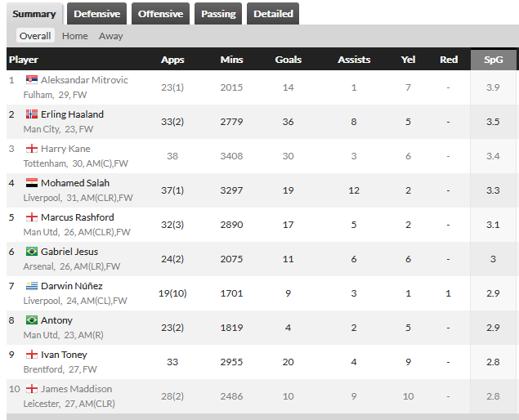Click the Norway flag next to Erling Haaland
Viewport: 519px width, 420px height.
tap(32, 114)
